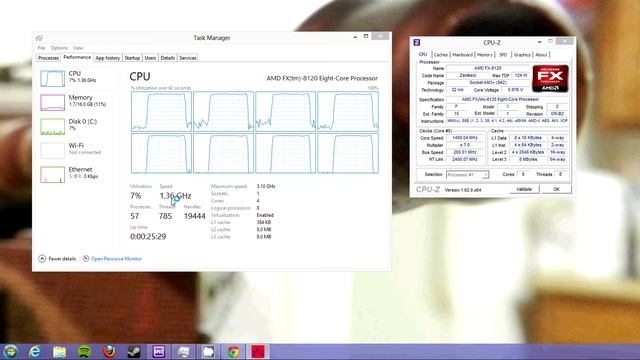Open the File menu in Task Manager
The width and height of the screenshot is (640, 360).
pyautogui.click(x=42, y=48)
